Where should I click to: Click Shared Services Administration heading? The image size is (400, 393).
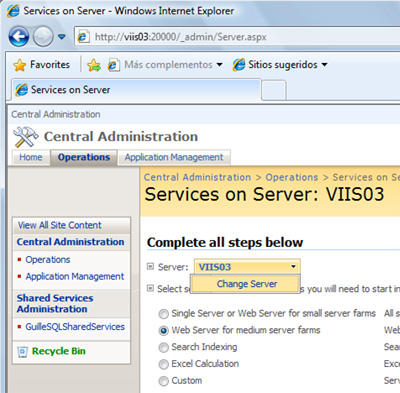(x=55, y=303)
